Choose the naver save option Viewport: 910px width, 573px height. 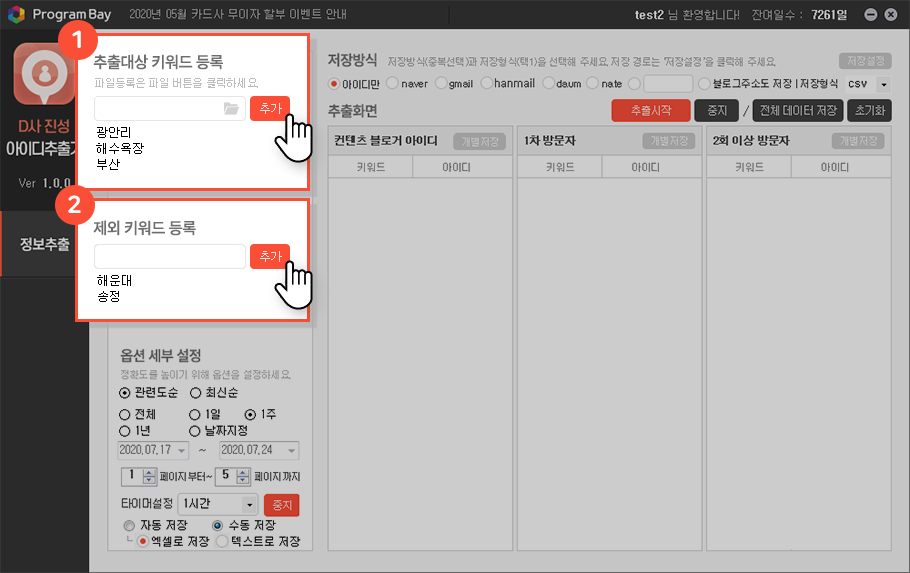393,83
